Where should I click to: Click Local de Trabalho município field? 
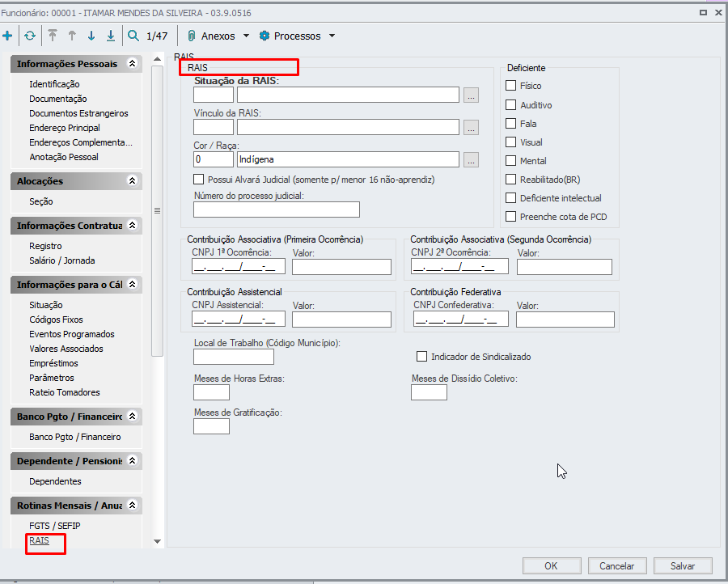point(234,357)
